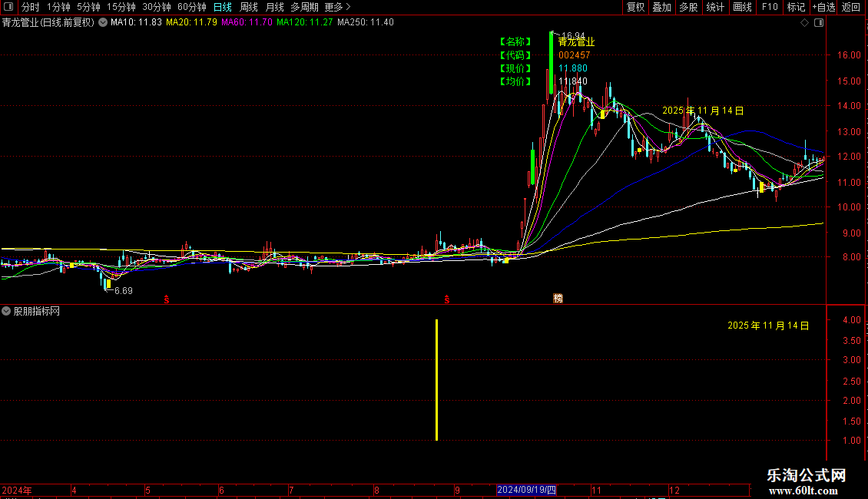The width and height of the screenshot is (868, 499).
Task: Click the 复权 button
Action: [635, 7]
